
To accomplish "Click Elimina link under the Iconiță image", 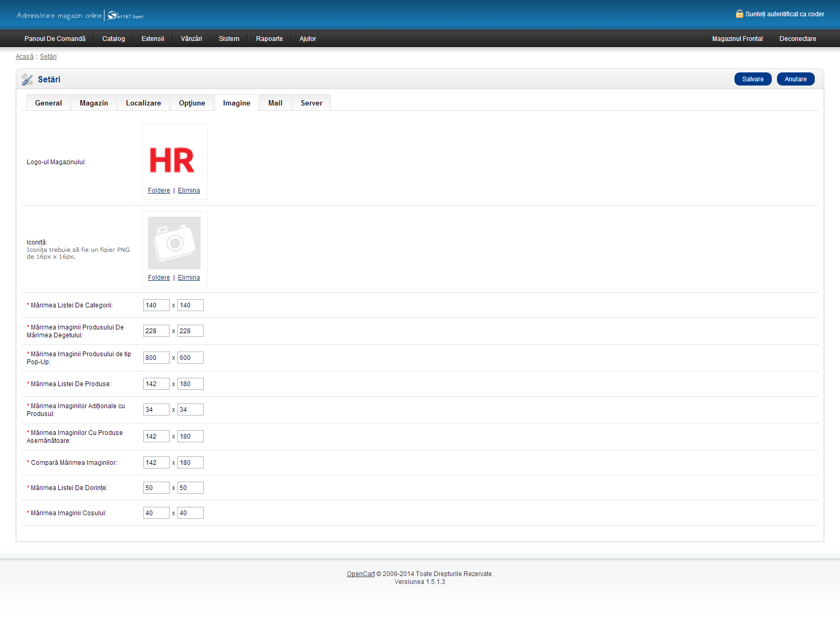I will 189,278.
